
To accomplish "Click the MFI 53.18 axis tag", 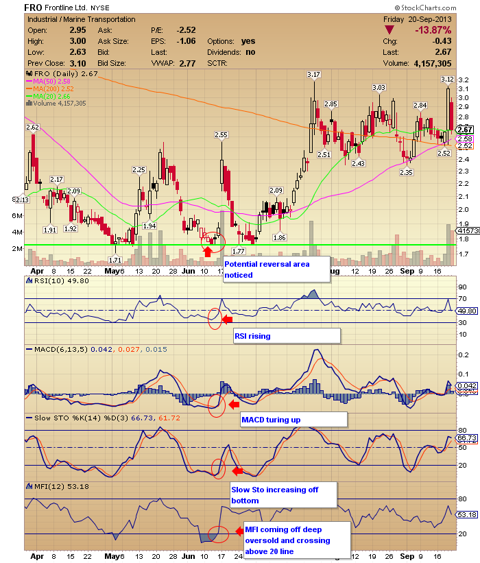I will pyautogui.click(x=467, y=515).
